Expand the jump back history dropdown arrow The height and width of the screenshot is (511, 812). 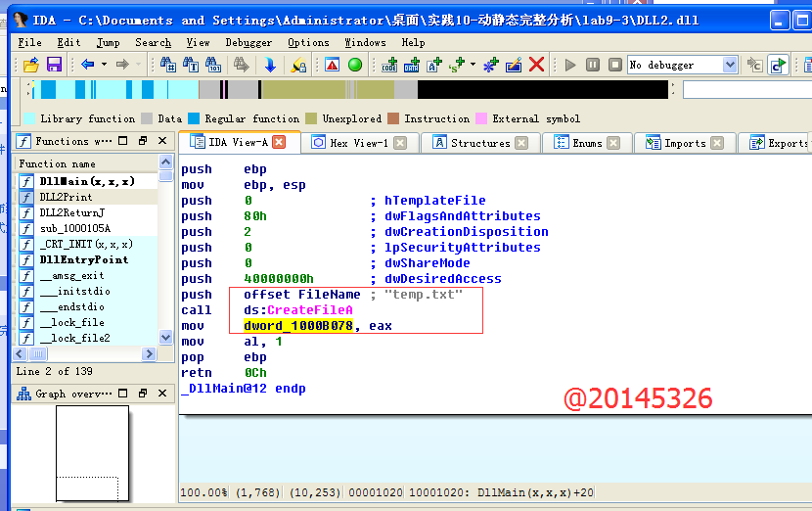coord(102,65)
